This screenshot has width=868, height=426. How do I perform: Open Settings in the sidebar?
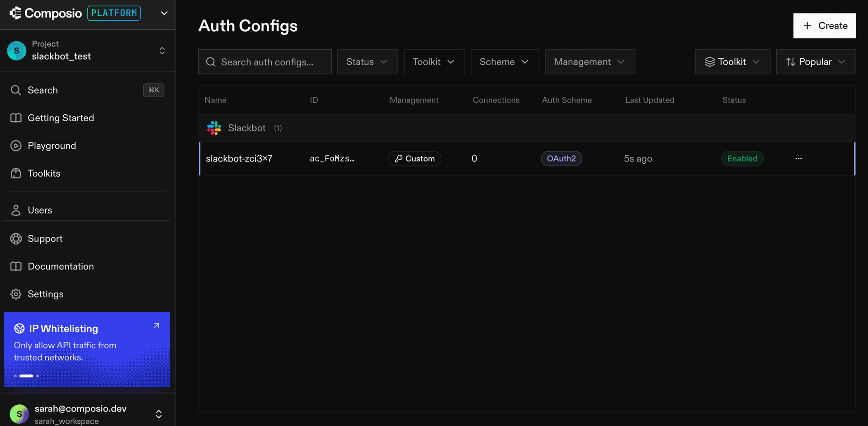tap(87, 294)
